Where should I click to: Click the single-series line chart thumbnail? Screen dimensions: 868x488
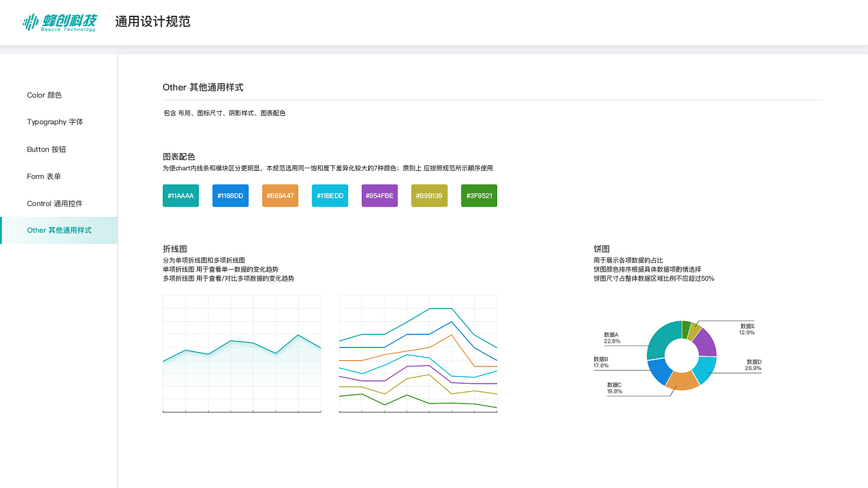242,353
